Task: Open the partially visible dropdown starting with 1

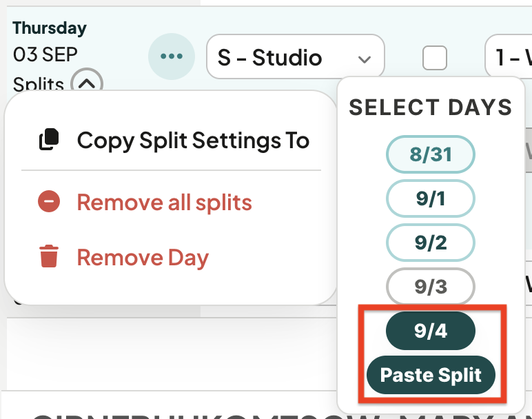Action: click(x=509, y=57)
